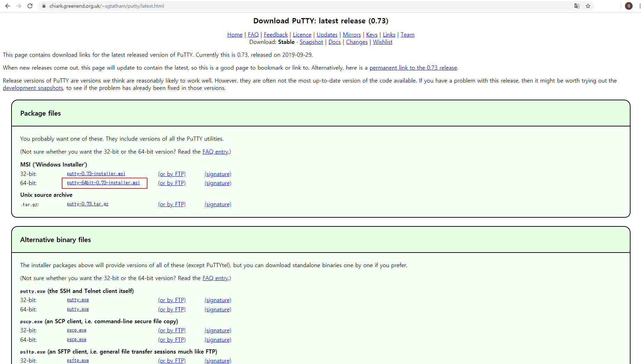Viewport: 641px width, 364px height.
Task: Click FTP link for 64-bit putty.exe
Action: point(172,309)
